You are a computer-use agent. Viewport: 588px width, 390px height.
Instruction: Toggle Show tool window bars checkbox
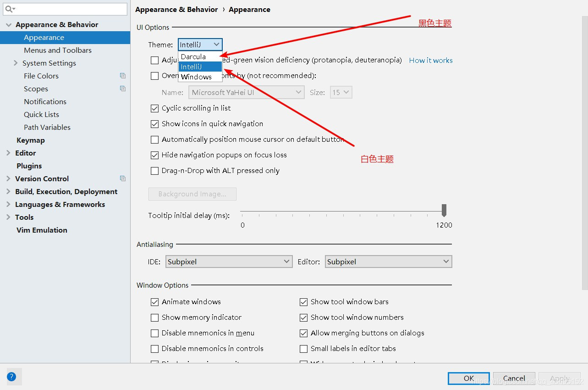coord(303,302)
